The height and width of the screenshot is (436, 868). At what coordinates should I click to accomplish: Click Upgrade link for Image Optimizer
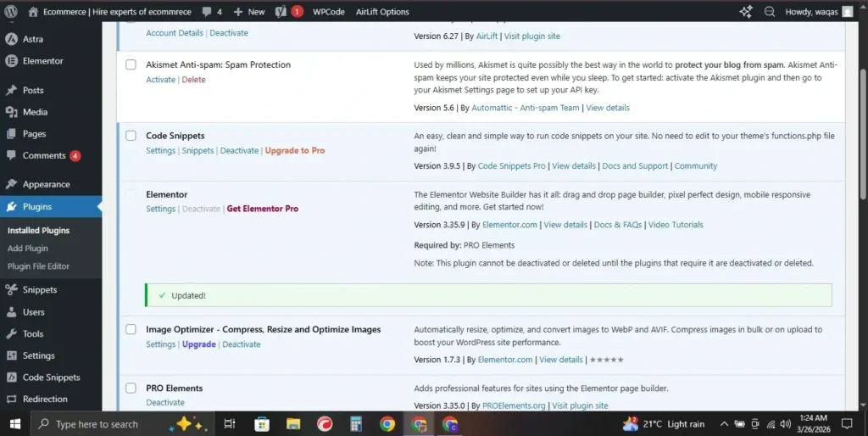tap(198, 344)
